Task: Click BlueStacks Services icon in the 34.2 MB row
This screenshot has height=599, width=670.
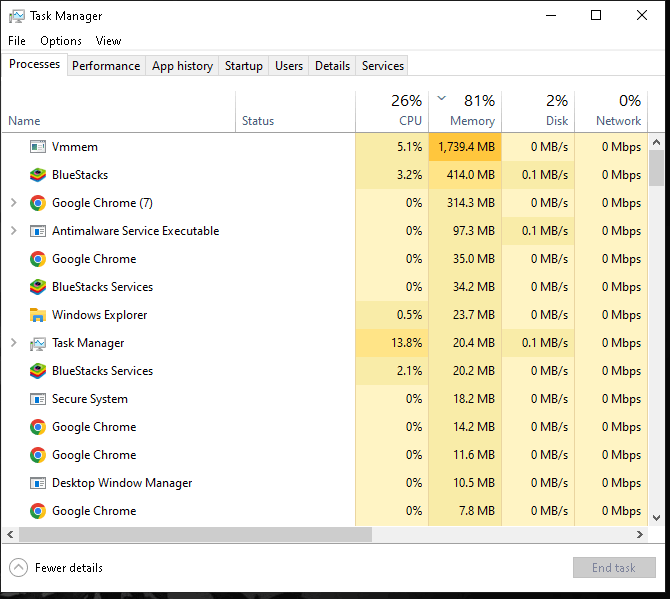Action: 38,287
